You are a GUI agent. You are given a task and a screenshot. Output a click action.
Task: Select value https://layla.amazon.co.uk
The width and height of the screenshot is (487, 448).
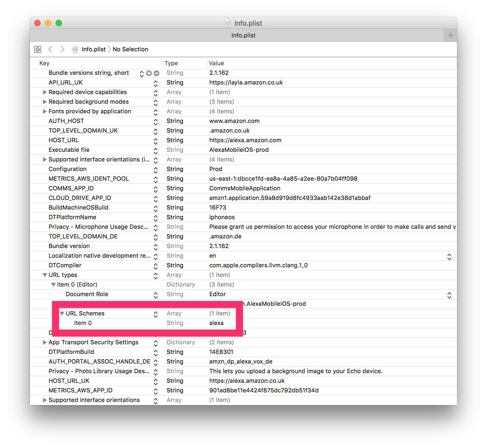coord(246,82)
